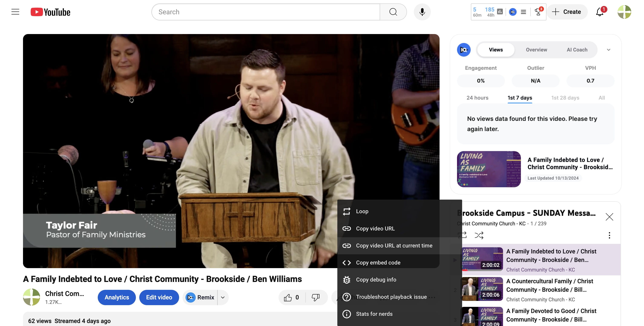Switch to the Overview tab

pos(536,50)
